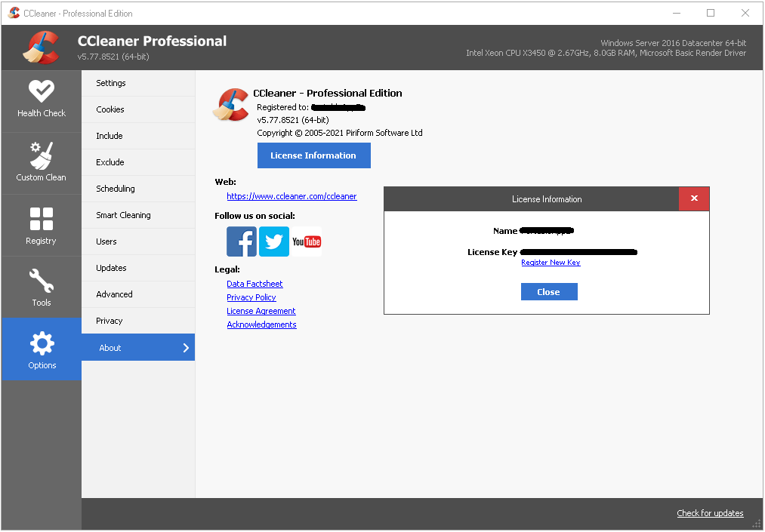The height and width of the screenshot is (532, 765).
Task: Open Options via the gear icon
Action: coord(41,349)
